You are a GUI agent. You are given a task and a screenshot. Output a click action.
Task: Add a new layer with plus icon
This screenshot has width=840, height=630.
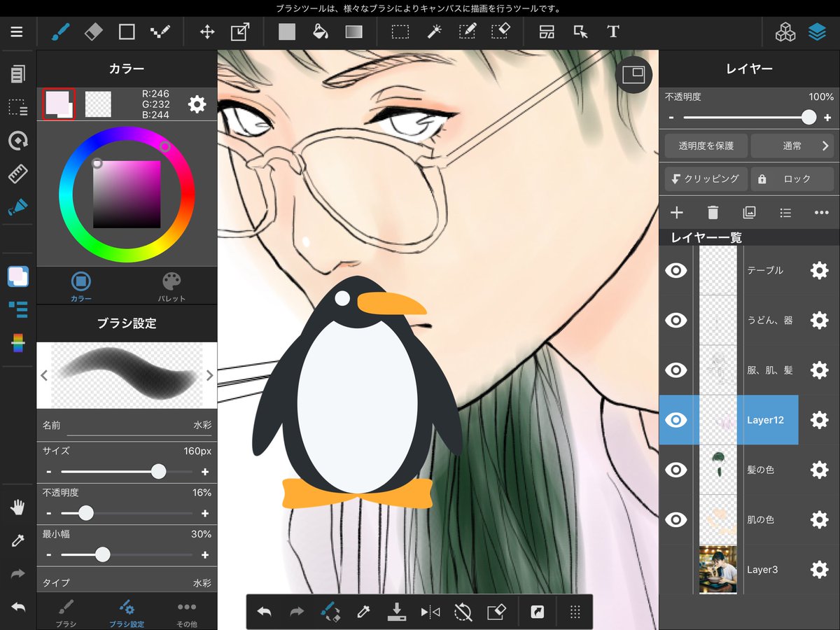[677, 213]
